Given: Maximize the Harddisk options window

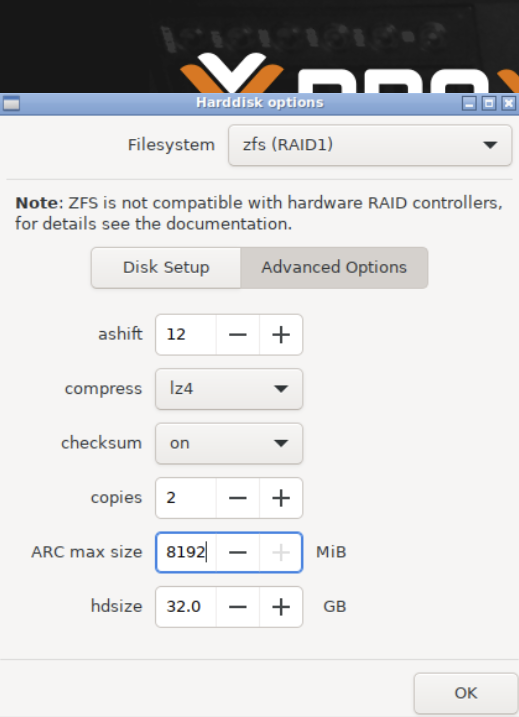Looking at the screenshot, I should pyautogui.click(x=489, y=103).
